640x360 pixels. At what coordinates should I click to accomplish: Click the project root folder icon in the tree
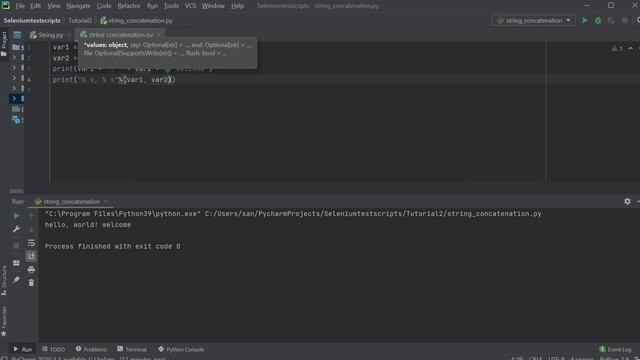tap(16, 47)
